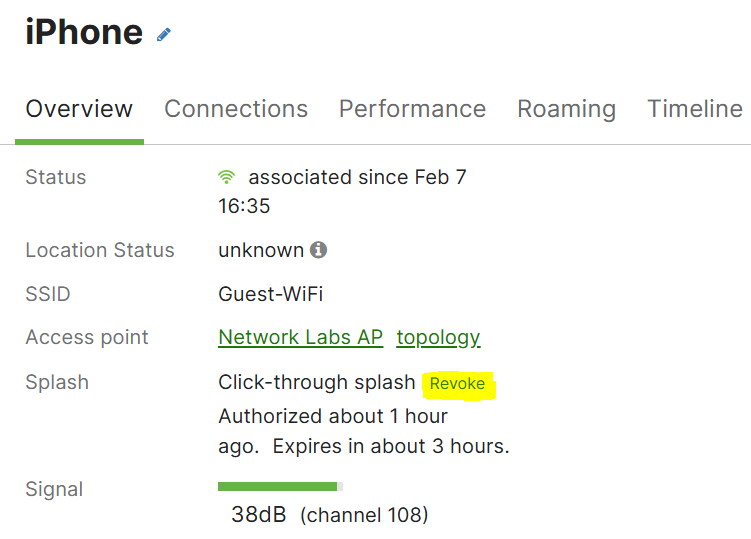Revoke the click-through splash authorization

click(457, 384)
